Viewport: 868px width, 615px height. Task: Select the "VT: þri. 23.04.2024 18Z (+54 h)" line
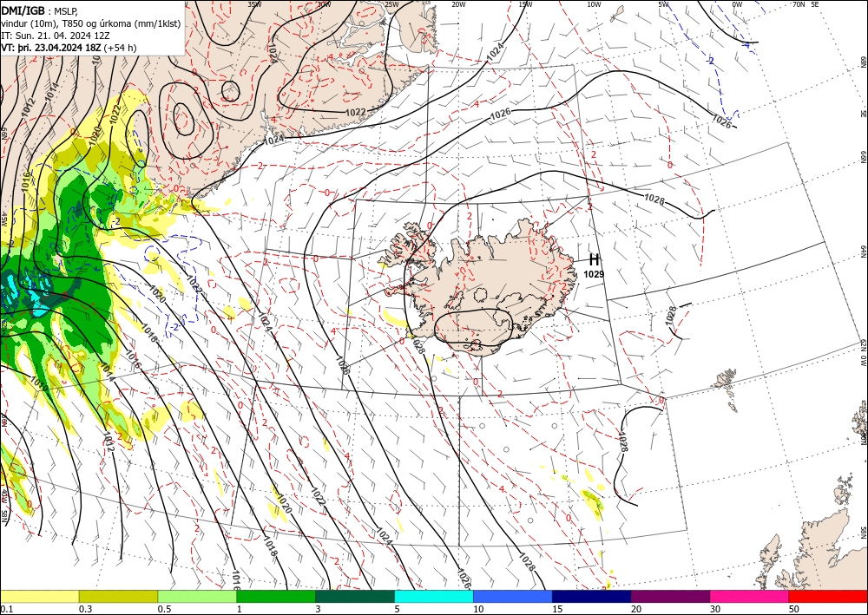(x=69, y=48)
